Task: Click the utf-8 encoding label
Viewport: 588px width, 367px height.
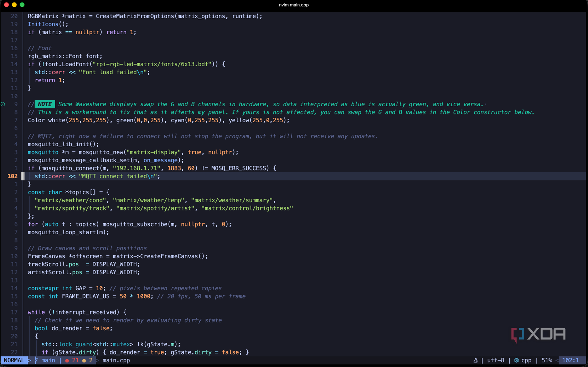Action: tap(495, 360)
